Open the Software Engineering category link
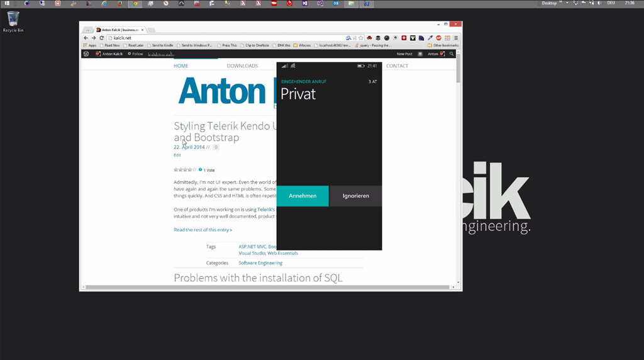644x360 pixels. click(260, 263)
